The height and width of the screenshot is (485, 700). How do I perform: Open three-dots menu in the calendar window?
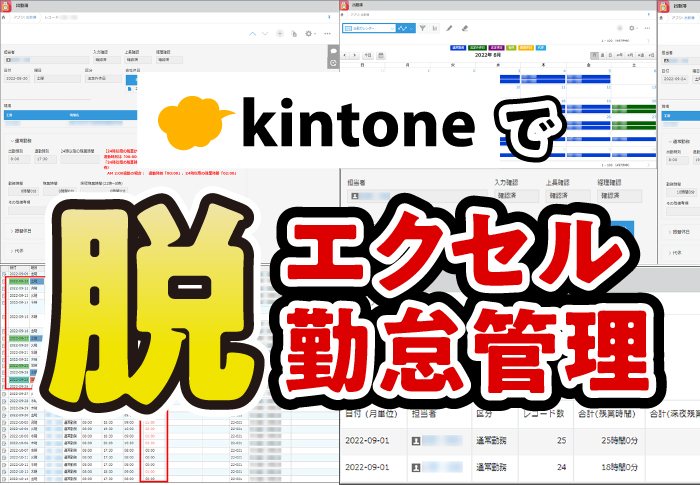tap(647, 28)
